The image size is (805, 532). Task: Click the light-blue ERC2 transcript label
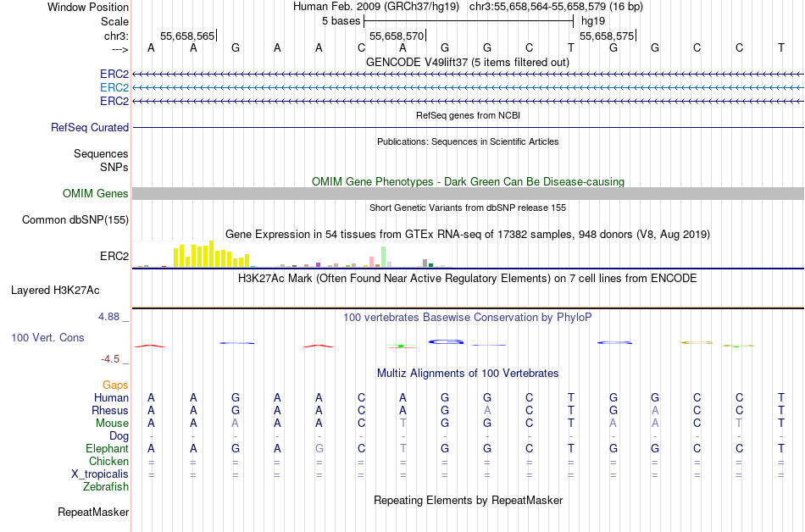114,88
